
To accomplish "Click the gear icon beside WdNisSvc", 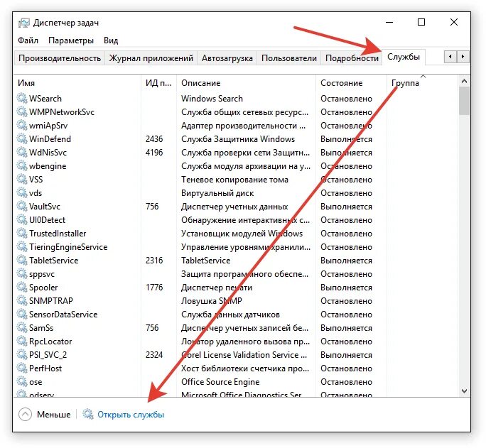I will [22, 153].
